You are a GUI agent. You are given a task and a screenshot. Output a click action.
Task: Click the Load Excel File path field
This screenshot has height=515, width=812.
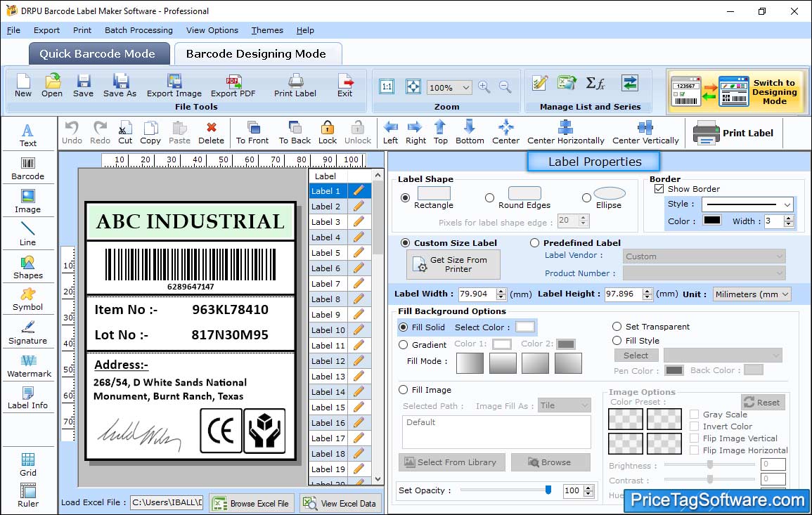pyautogui.click(x=166, y=502)
